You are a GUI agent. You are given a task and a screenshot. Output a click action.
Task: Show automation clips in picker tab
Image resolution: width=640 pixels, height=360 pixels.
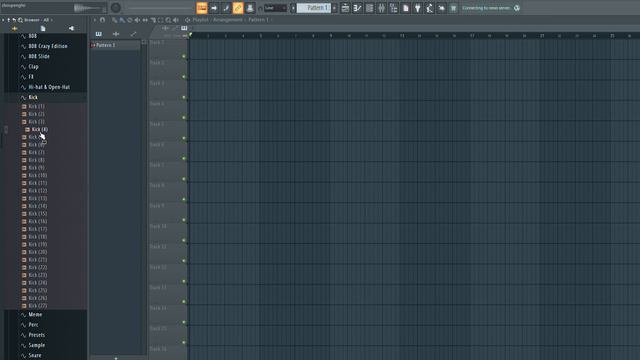tap(133, 34)
